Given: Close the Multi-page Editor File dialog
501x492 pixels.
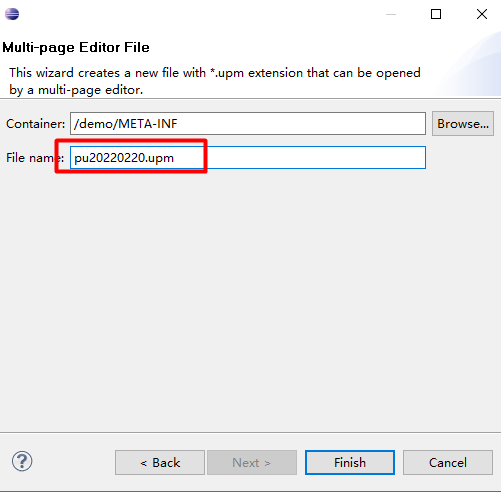Looking at the screenshot, I should pos(482,14).
